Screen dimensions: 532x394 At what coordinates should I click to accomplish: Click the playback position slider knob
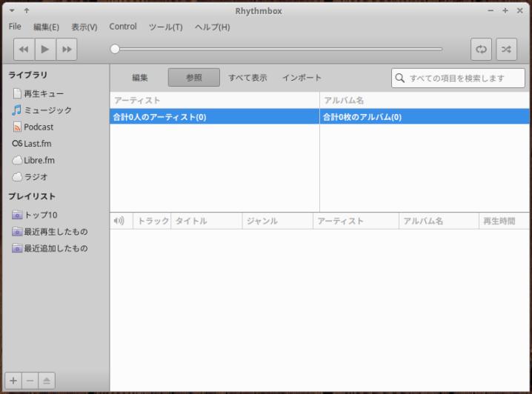coord(115,49)
